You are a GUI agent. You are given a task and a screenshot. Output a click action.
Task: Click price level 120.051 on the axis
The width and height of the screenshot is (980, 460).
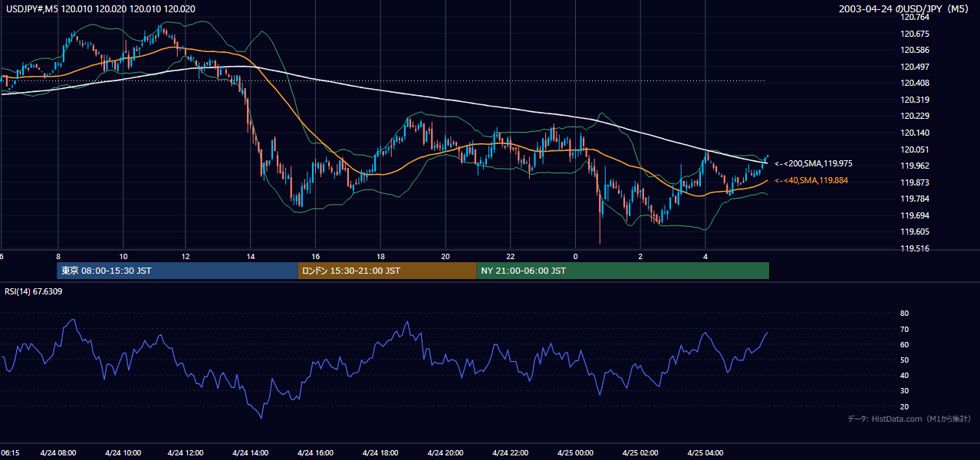click(x=913, y=149)
